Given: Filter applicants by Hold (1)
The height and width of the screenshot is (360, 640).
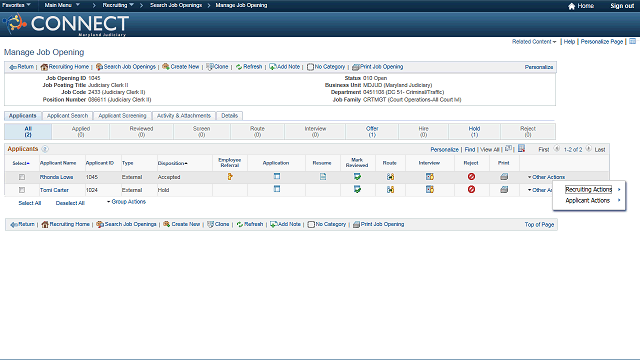Looking at the screenshot, I should [x=474, y=131].
